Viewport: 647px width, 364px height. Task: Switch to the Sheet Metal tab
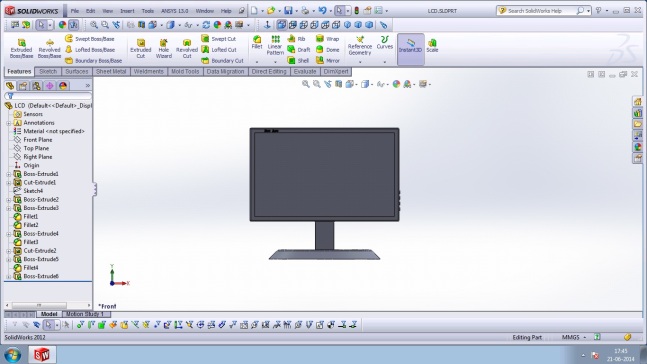click(111, 71)
